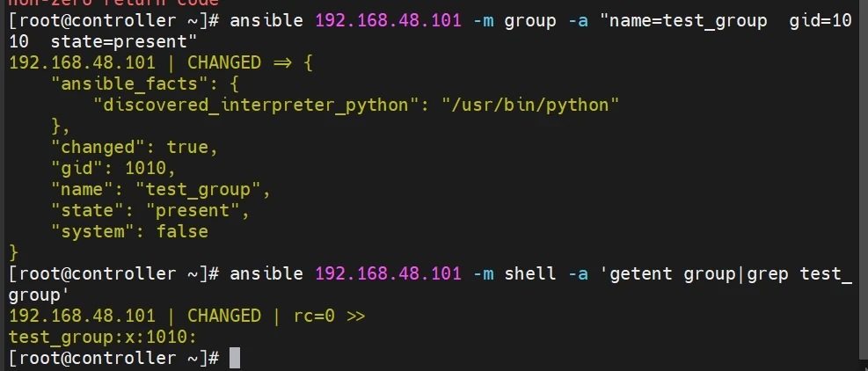Click the "system": false line
The width and height of the screenshot is (868, 371).
pos(129,231)
